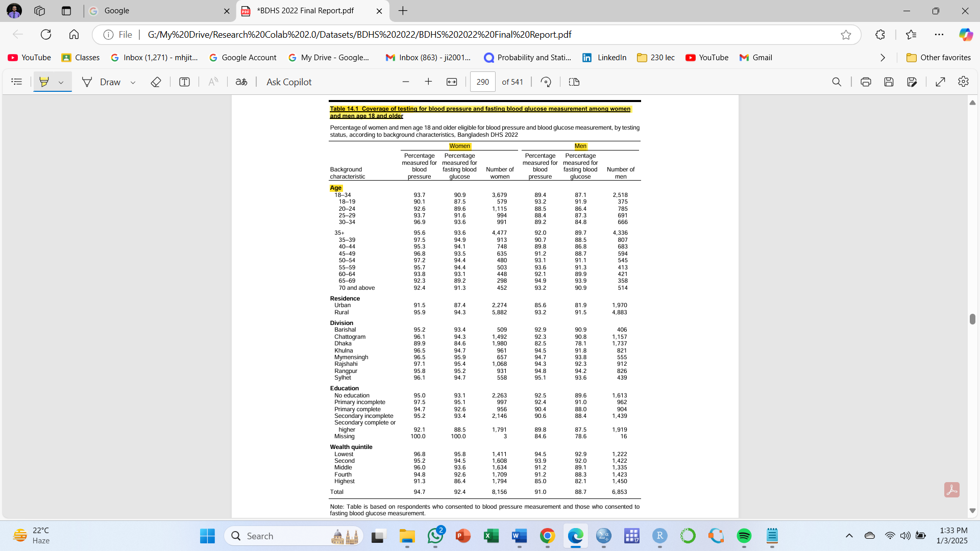Enter full screen view
This screenshot has width=980, height=551.
tap(940, 82)
